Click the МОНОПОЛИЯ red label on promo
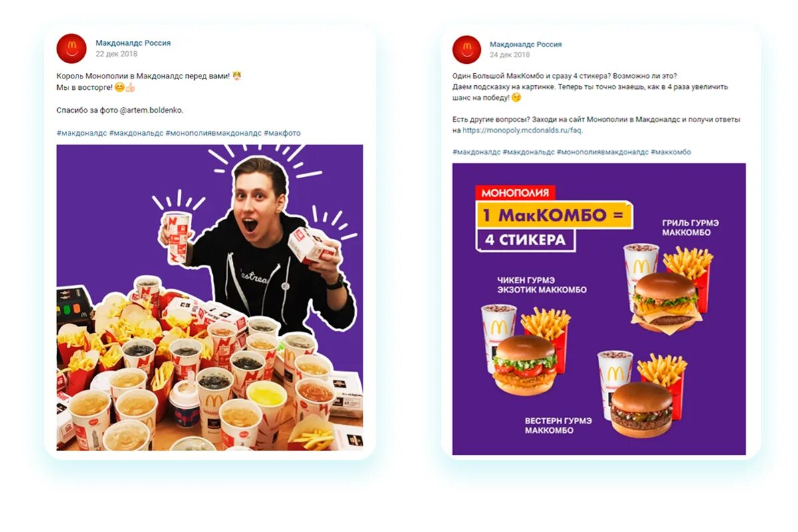 [x=515, y=193]
